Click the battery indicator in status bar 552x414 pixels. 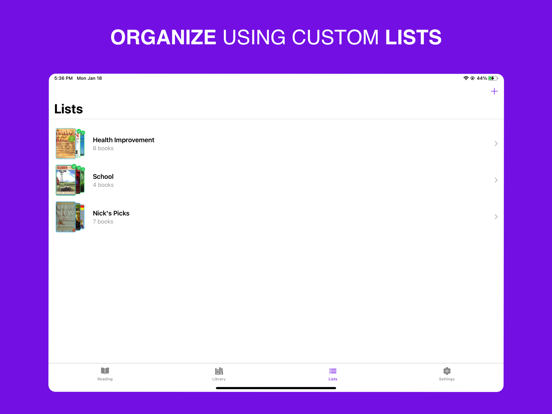point(493,78)
